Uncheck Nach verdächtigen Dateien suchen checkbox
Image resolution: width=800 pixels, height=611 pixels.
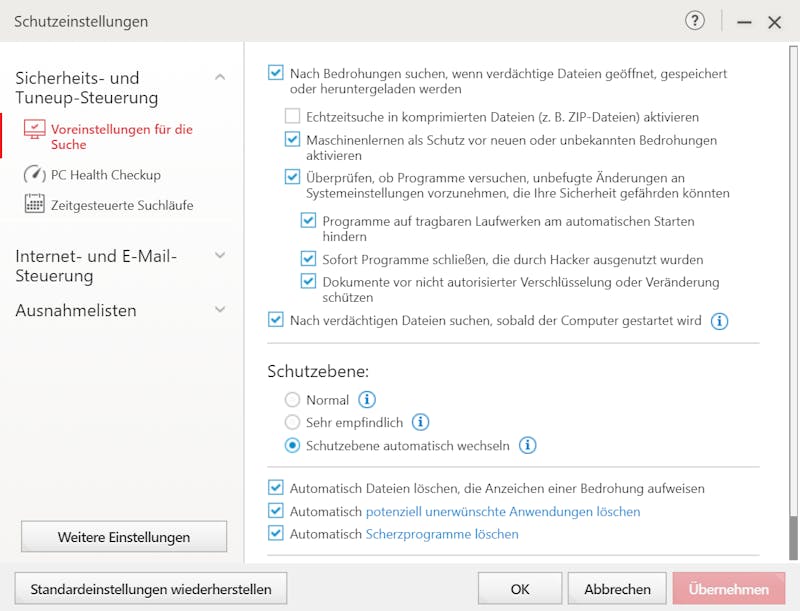point(276,320)
